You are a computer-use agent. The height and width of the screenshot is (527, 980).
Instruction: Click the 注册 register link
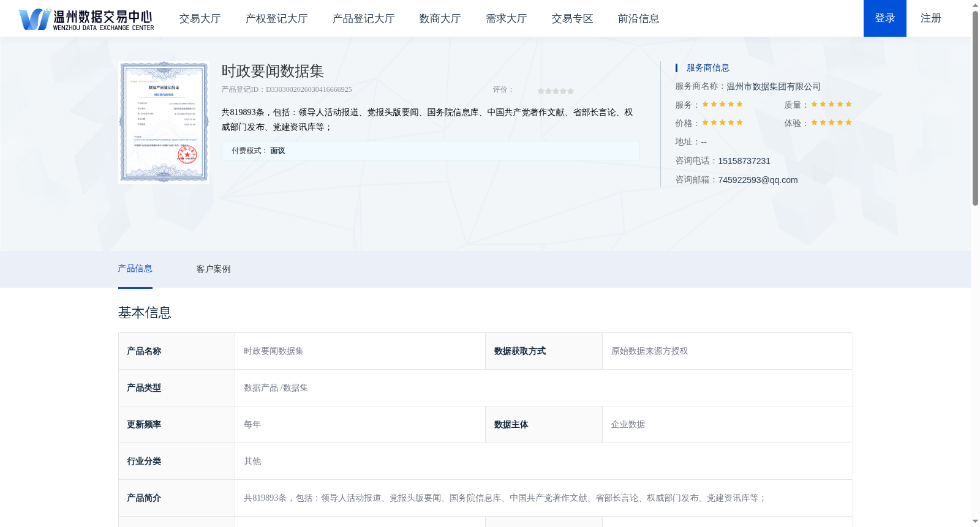(x=930, y=18)
